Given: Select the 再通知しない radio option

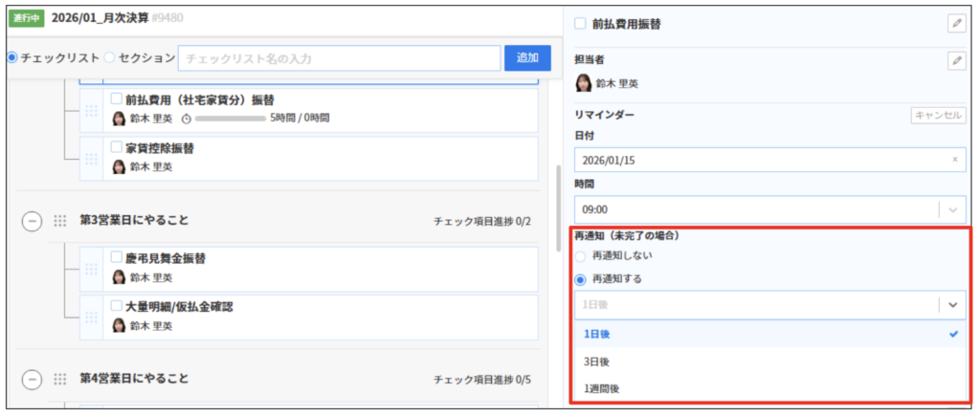Looking at the screenshot, I should point(580,256).
